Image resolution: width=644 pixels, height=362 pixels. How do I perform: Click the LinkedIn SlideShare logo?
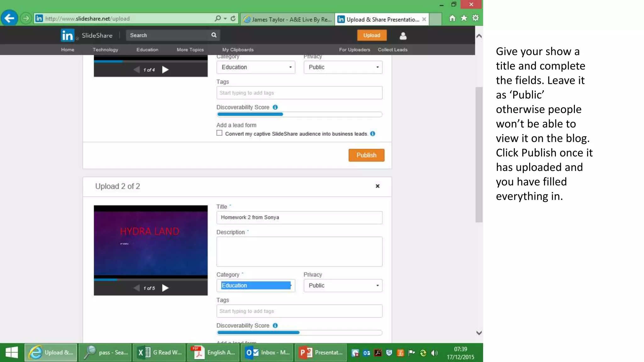point(68,35)
